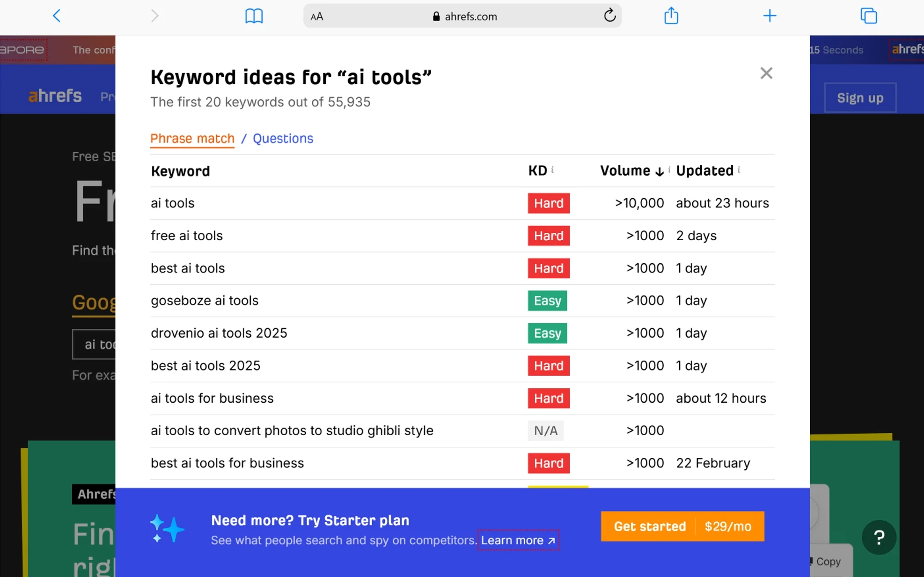Close the keyword ideas dialog
The height and width of the screenshot is (577, 924).
(x=766, y=73)
